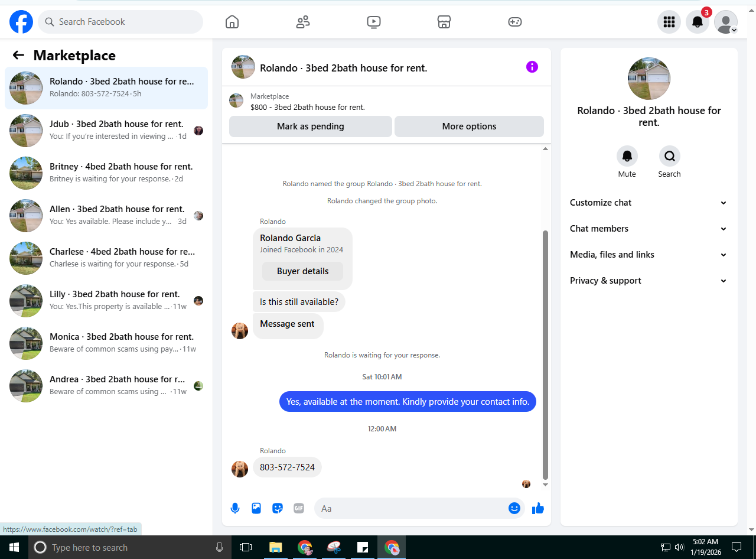756x559 pixels.
Task: Open the Video (Watch) tab icon
Action: tap(373, 22)
